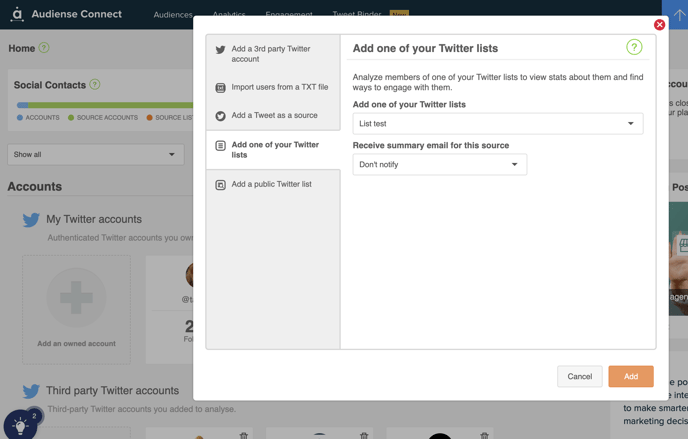Click the Social Contacts help icon
Image resolution: width=688 pixels, height=439 pixels.
pos(95,84)
